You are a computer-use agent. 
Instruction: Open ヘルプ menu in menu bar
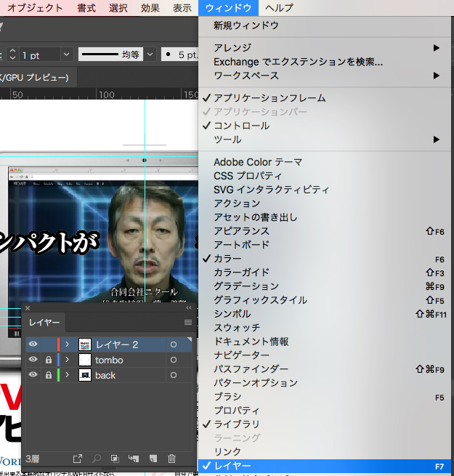point(279,8)
